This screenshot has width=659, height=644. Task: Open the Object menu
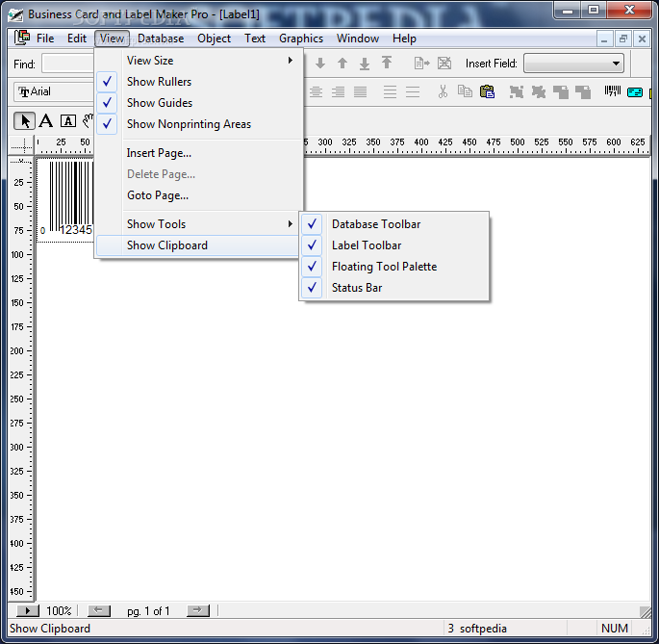click(214, 39)
